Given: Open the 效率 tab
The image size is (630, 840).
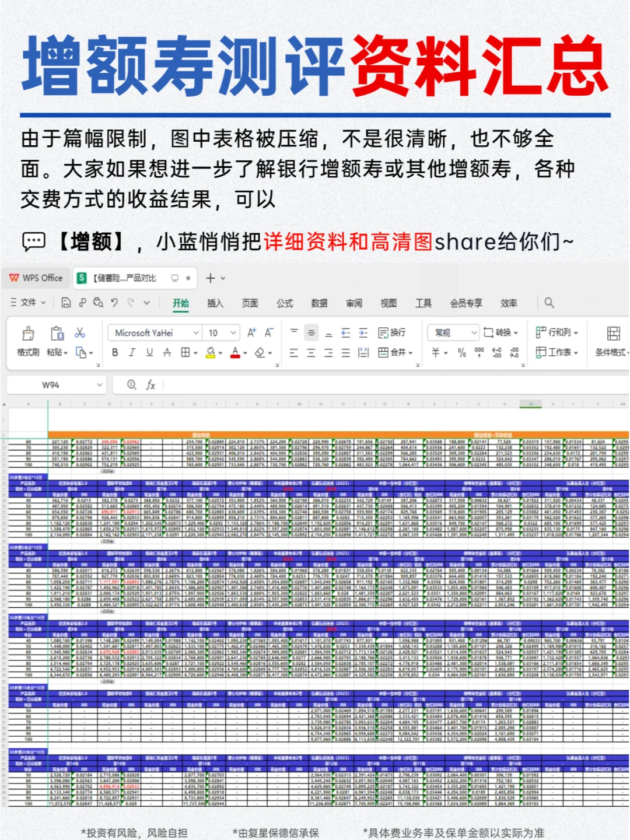Looking at the screenshot, I should [x=509, y=303].
